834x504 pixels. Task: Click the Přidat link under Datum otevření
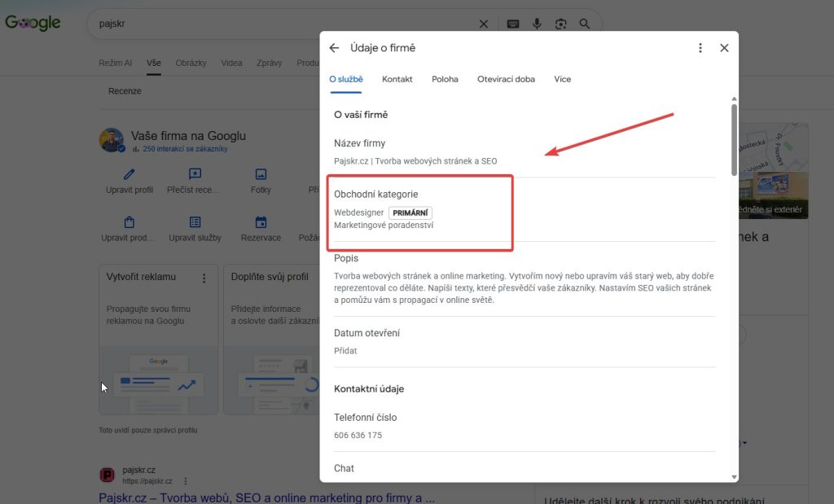345,351
